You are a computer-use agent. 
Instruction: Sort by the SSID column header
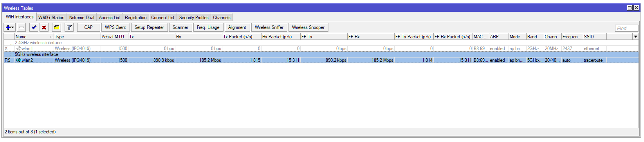(x=595, y=37)
